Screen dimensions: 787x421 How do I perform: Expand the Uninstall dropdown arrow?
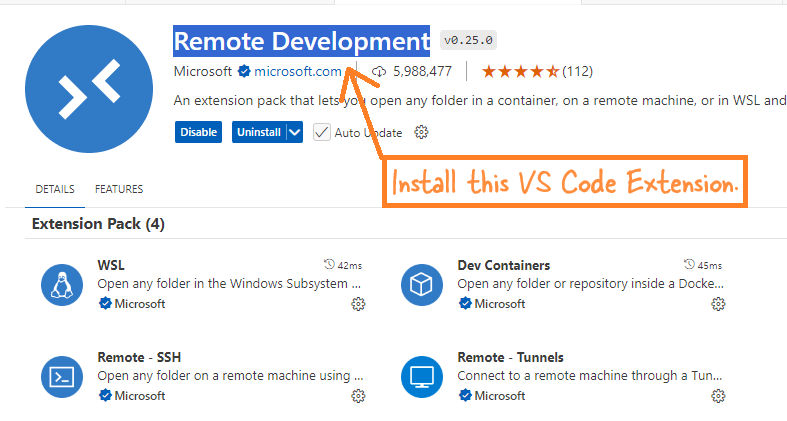click(x=295, y=132)
